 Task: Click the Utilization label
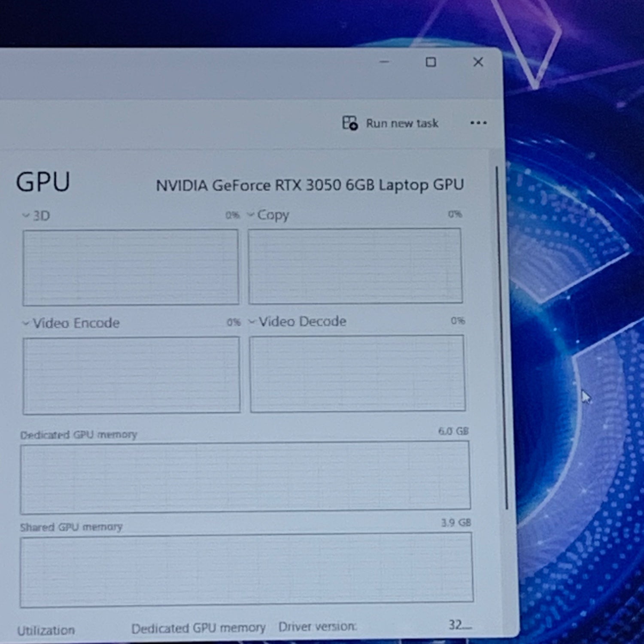coord(46,630)
